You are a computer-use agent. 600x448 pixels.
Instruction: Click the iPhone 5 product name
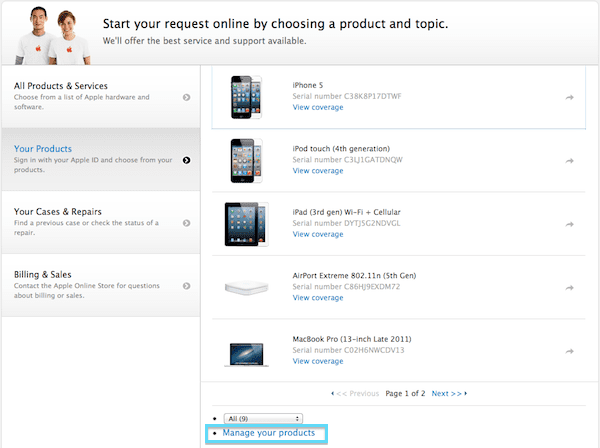tap(308, 85)
